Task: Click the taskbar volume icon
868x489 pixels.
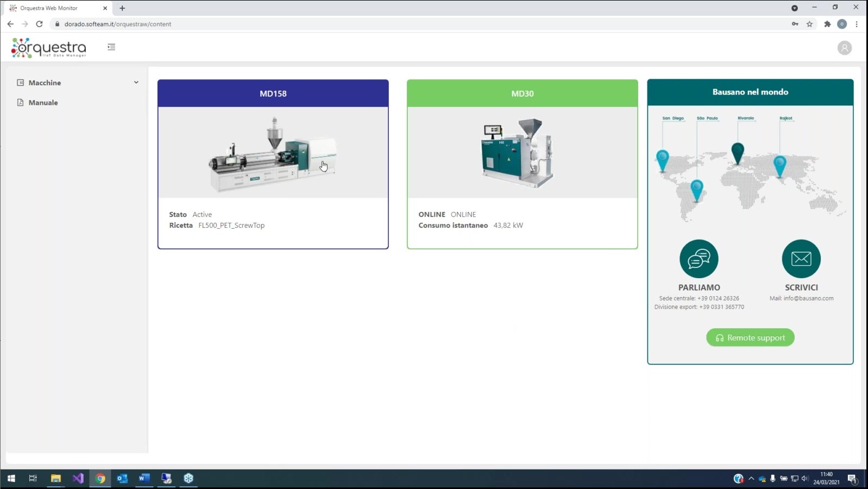Action: [805, 479]
